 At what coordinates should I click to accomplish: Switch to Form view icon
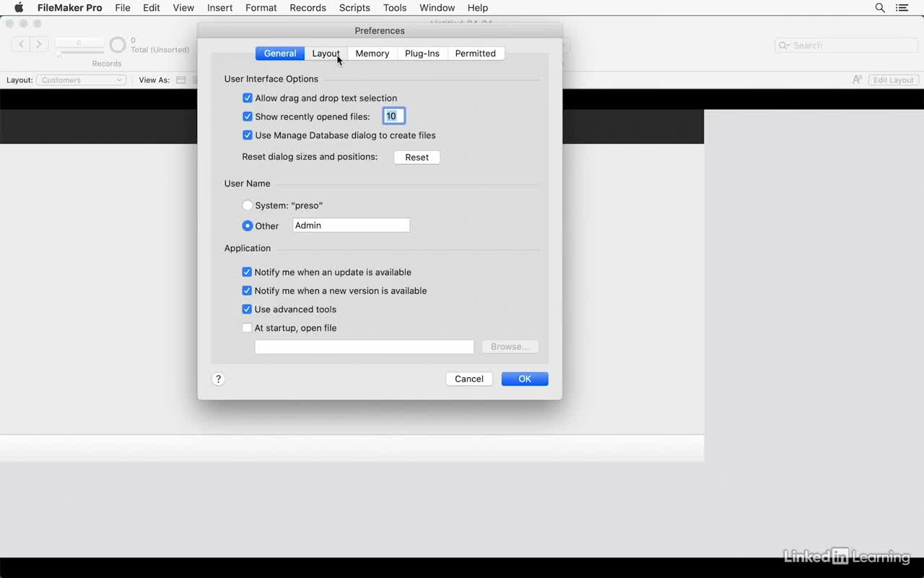181,80
